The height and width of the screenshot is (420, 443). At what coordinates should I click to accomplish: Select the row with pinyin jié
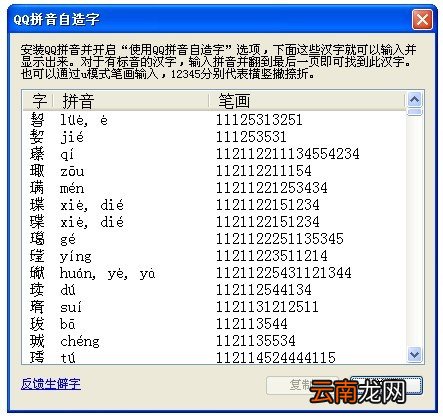pos(214,137)
